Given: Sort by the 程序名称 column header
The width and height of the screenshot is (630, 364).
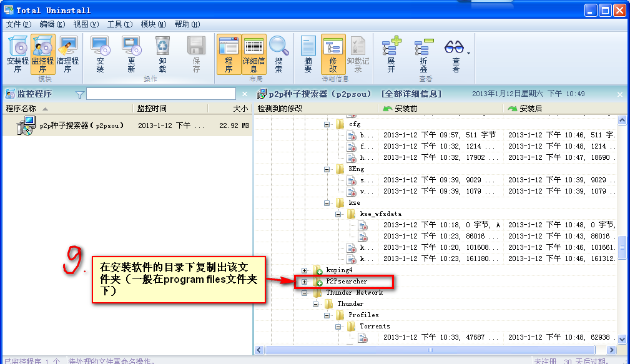Looking at the screenshot, I should click(67, 109).
